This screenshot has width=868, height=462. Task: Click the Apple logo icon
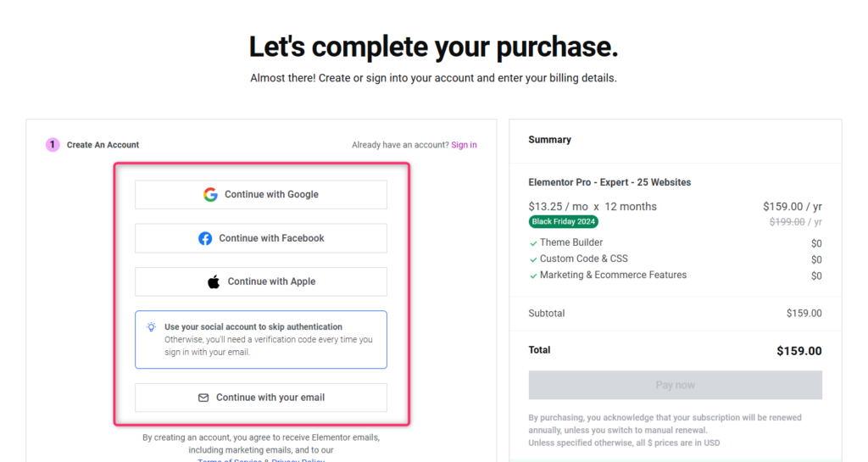[x=214, y=281]
